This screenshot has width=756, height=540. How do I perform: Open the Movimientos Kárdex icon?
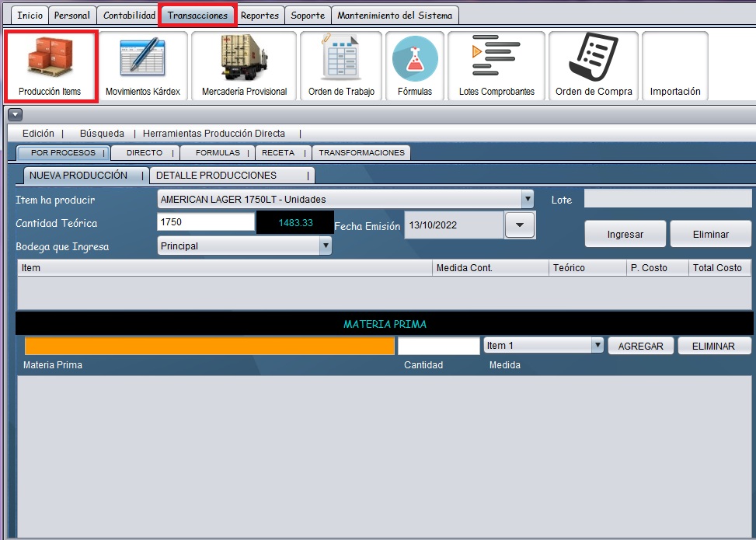click(142, 66)
